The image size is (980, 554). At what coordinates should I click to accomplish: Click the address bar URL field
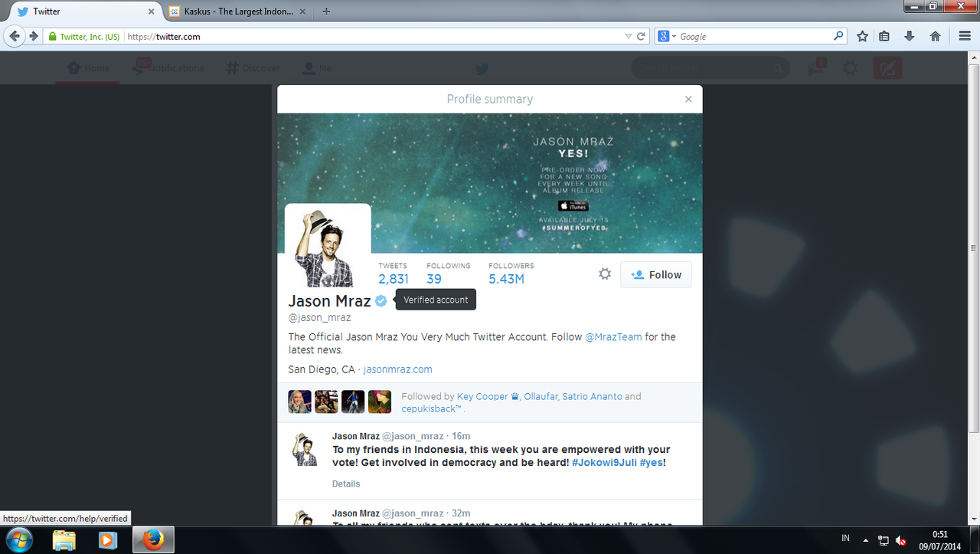click(x=374, y=36)
